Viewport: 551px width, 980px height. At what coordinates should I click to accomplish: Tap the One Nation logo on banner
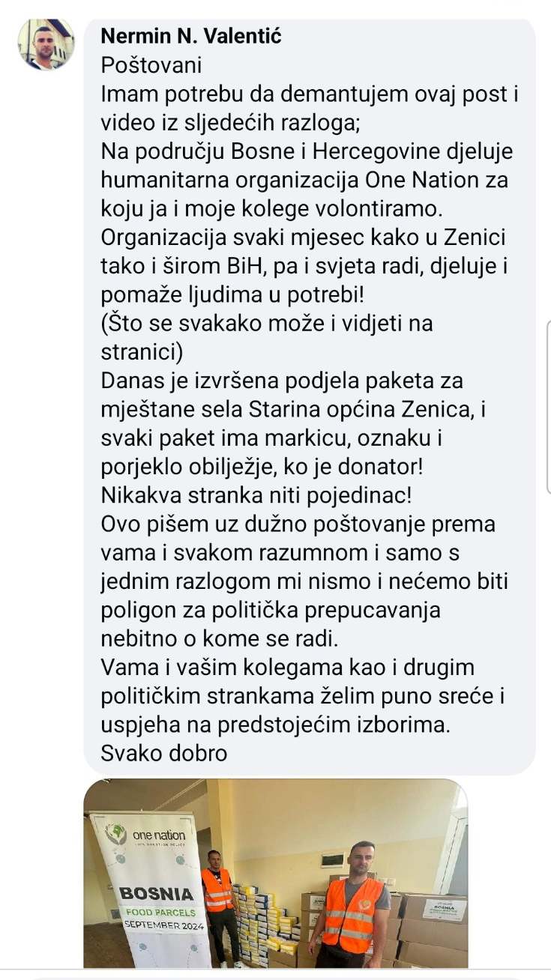(x=145, y=835)
